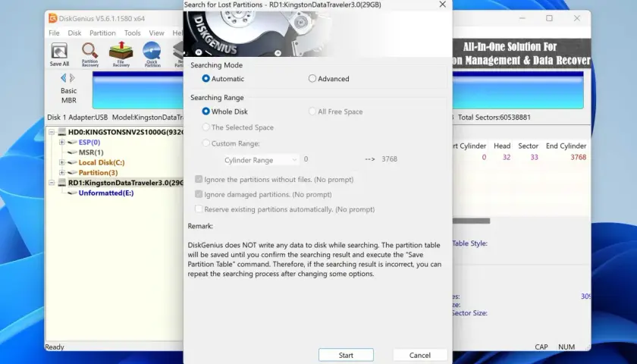
Task: Open the Quick Partition tool
Action: tap(152, 55)
